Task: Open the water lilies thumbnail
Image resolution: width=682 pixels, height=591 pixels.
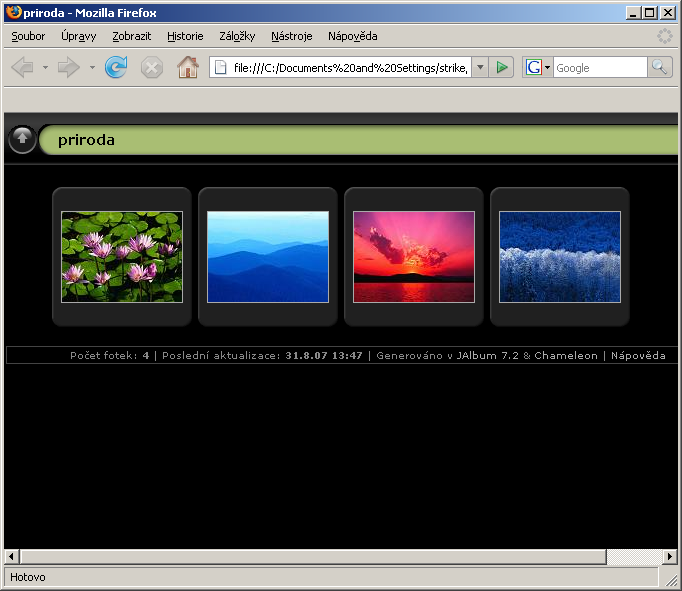Action: (x=122, y=257)
